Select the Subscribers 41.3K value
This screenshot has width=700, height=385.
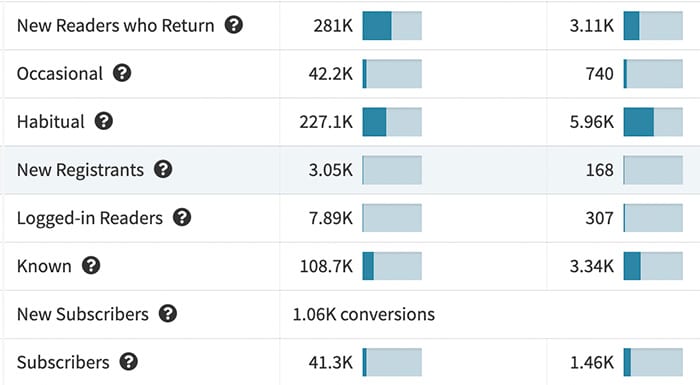(330, 363)
